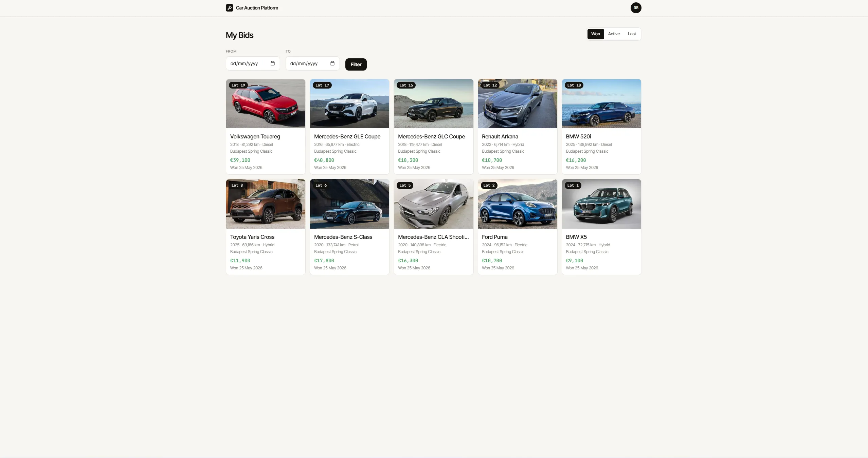Click the €39,100 winning price
This screenshot has width=868, height=458.
coord(240,160)
